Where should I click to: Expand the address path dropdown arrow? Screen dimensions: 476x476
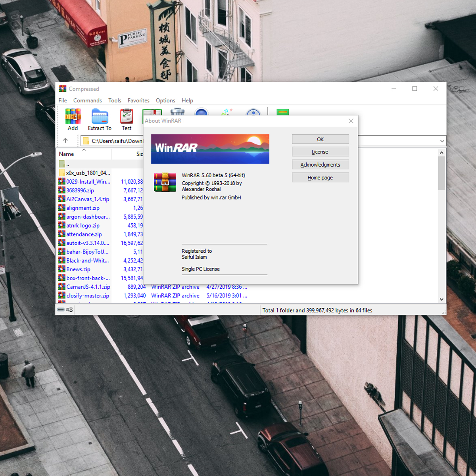(x=442, y=141)
